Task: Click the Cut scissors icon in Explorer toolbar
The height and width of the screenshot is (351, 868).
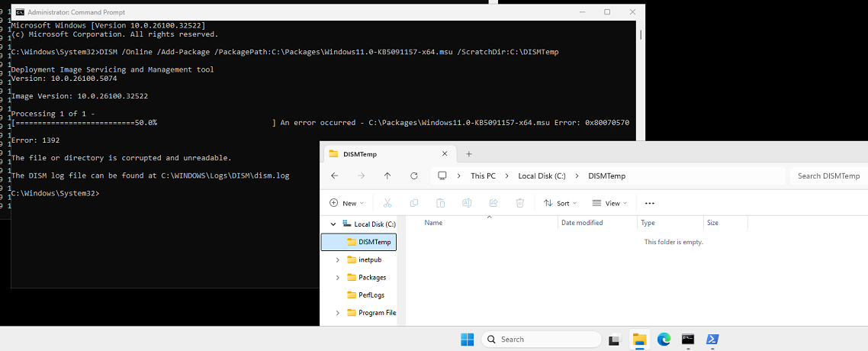Action: click(x=387, y=203)
